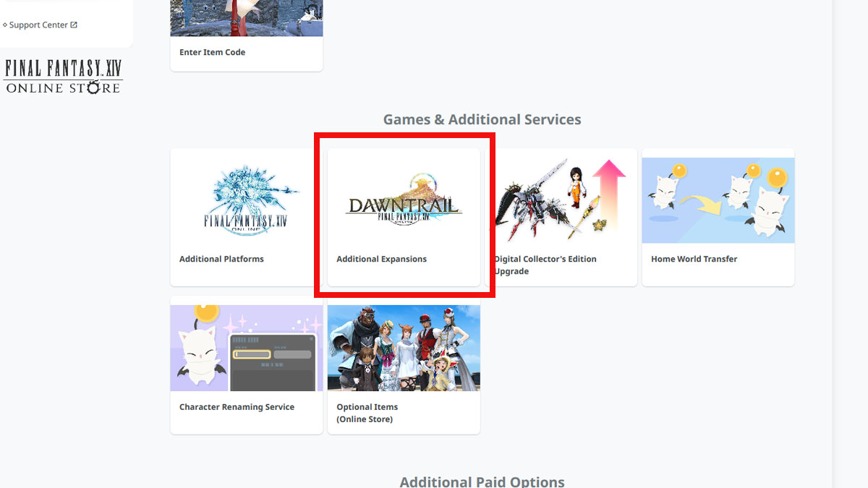Click the Dawntrail expansion logo
Image resolution: width=868 pixels, height=488 pixels.
tap(404, 200)
